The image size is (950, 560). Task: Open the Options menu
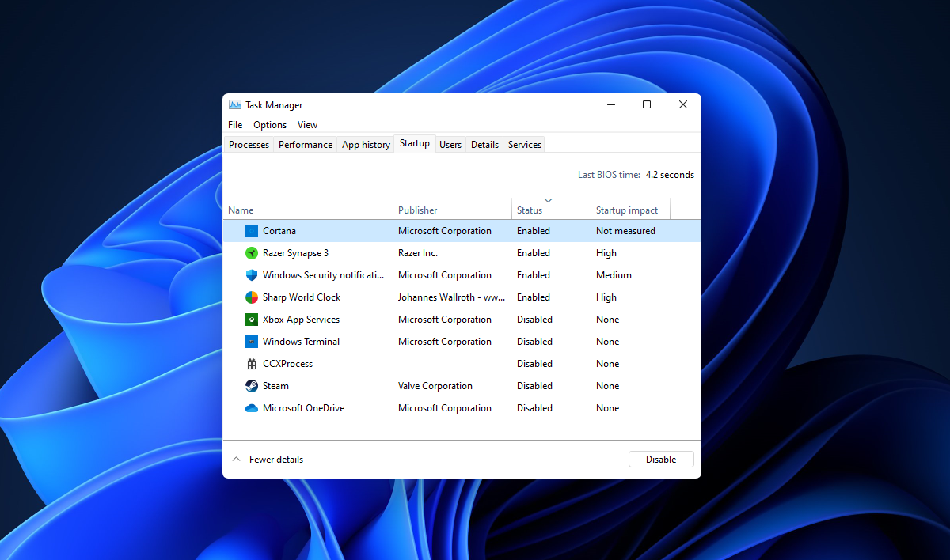click(269, 124)
